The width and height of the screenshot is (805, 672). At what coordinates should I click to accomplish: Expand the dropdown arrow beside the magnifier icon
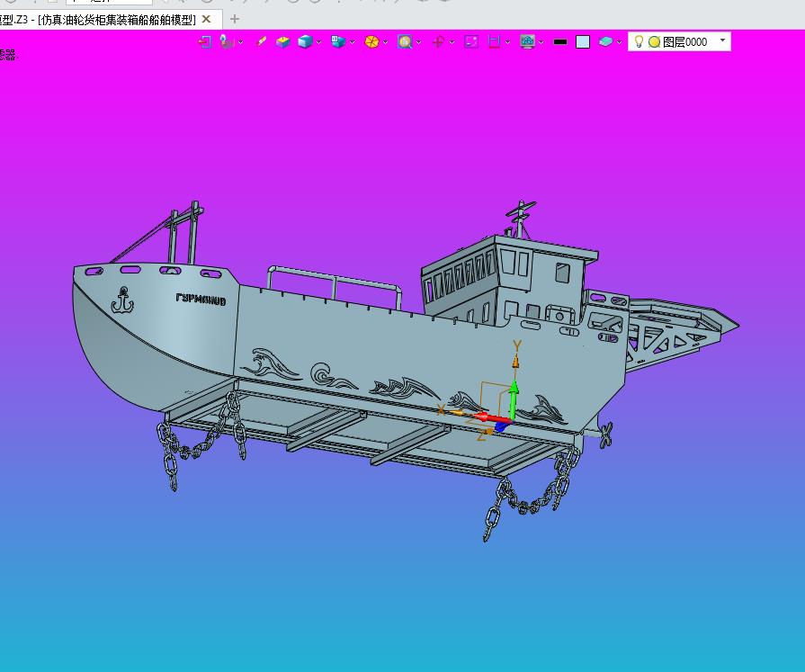pyautogui.click(x=418, y=42)
